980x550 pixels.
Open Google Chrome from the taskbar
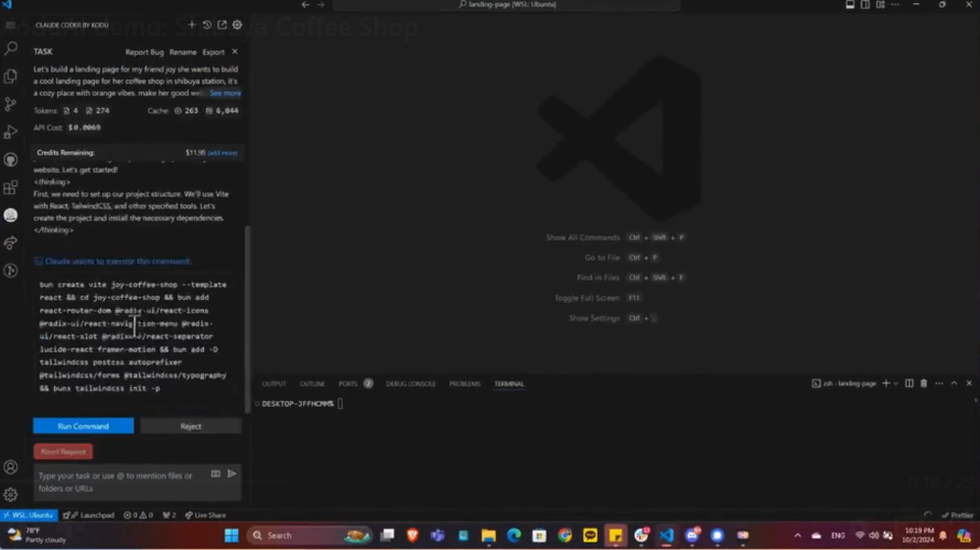[565, 535]
